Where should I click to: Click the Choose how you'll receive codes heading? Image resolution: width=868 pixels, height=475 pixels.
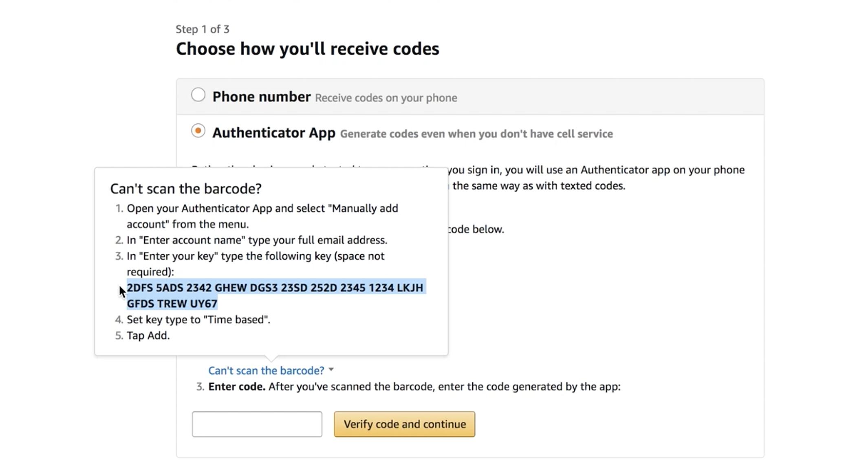click(307, 48)
